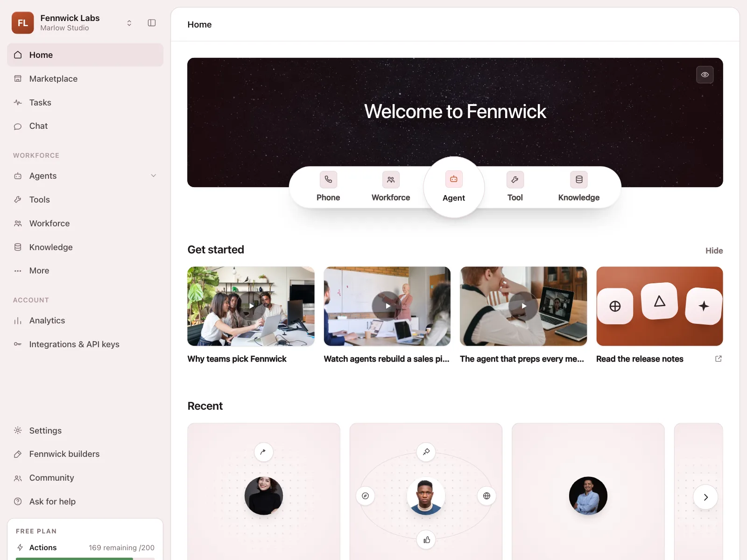Click the Read the release notes link
This screenshot has width=747, height=560.
tap(640, 359)
